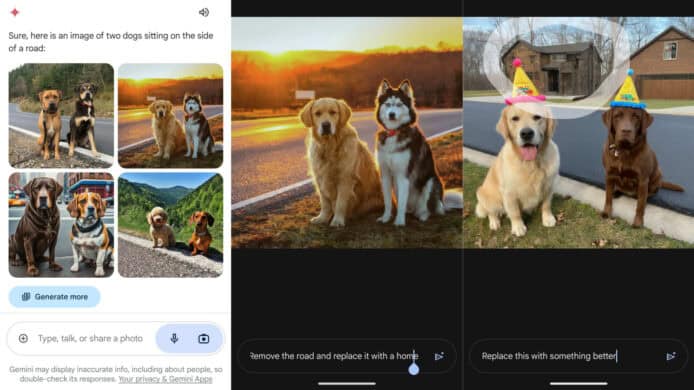694x390 pixels.
Task: Click the red Gemini sparkle icon
Action: pos(15,12)
